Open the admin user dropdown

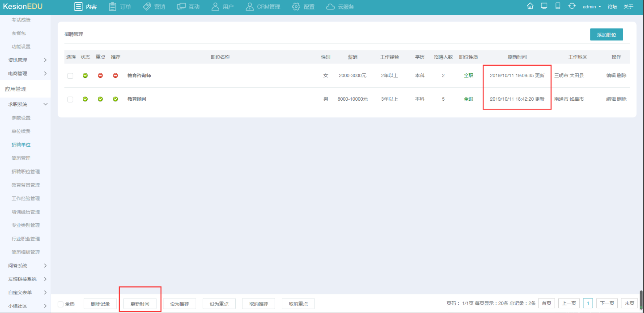click(x=591, y=7)
